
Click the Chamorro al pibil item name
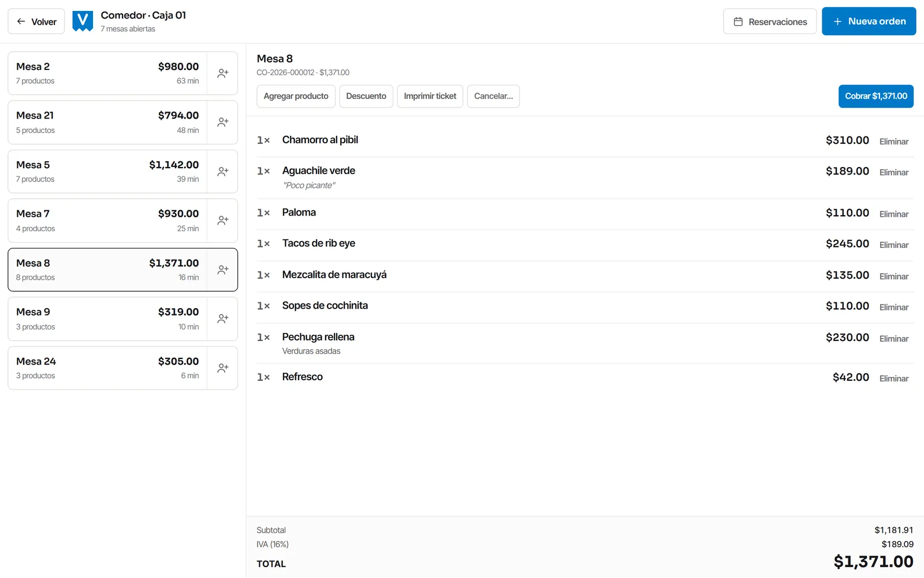[x=320, y=140]
